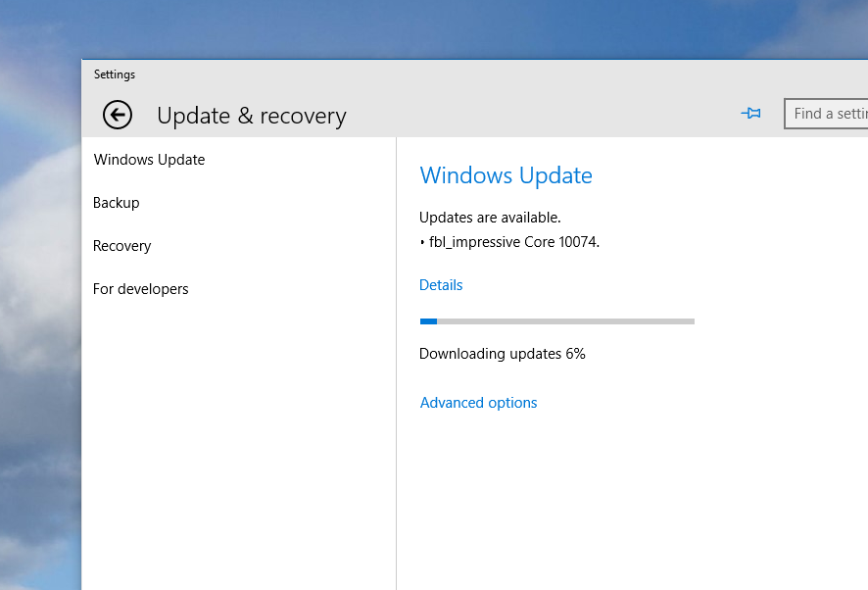Open the For developers section

[141, 289]
